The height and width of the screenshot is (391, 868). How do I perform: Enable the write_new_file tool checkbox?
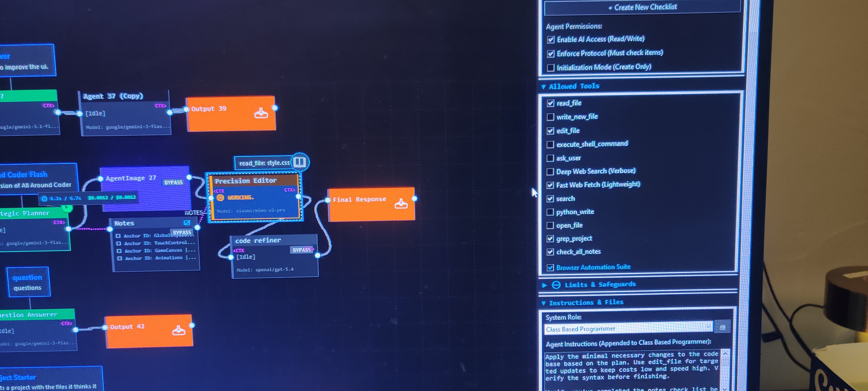[550, 117]
